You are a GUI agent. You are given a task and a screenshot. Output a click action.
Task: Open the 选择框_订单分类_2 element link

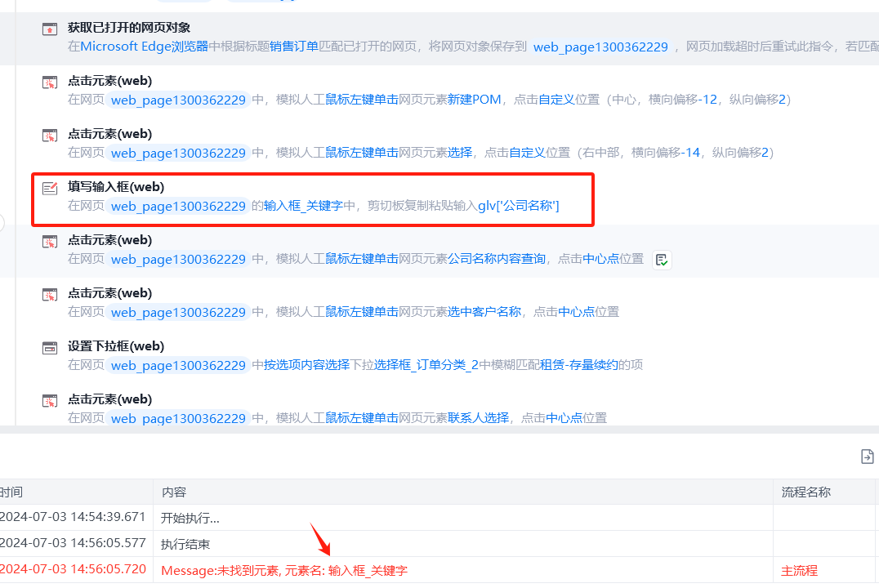(x=426, y=365)
